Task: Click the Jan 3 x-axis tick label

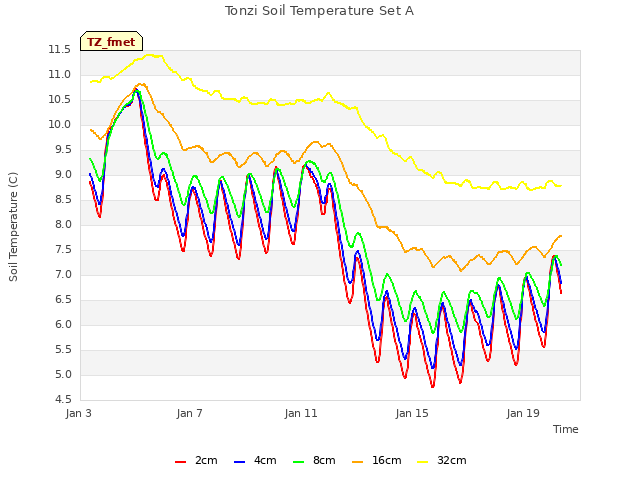Action: point(78,413)
